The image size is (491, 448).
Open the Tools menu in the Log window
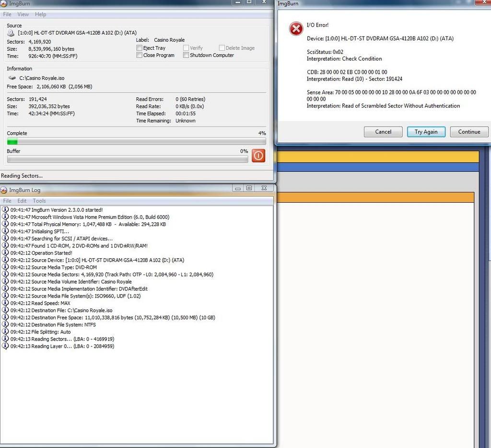coord(39,201)
